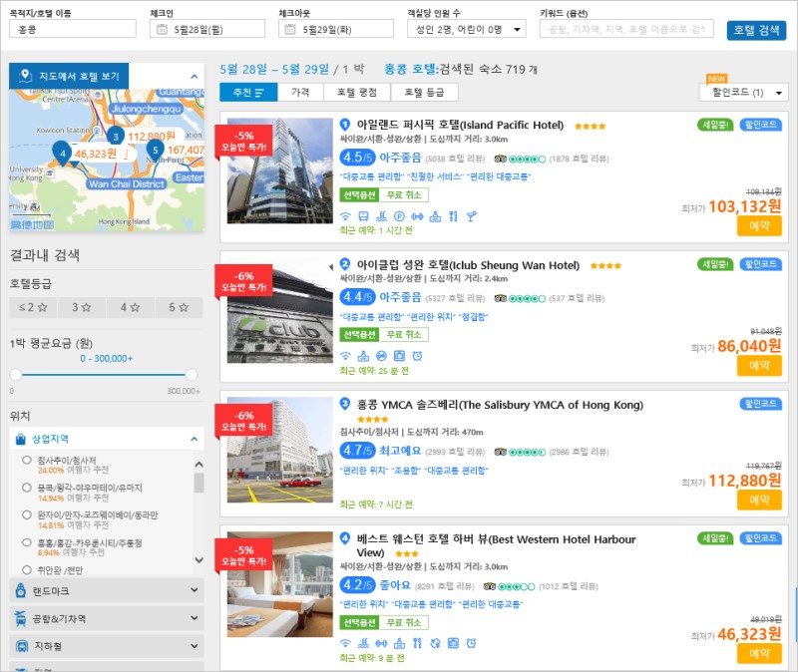Click 예약 button for Best Western Harbour View
The image size is (798, 672).
[759, 653]
